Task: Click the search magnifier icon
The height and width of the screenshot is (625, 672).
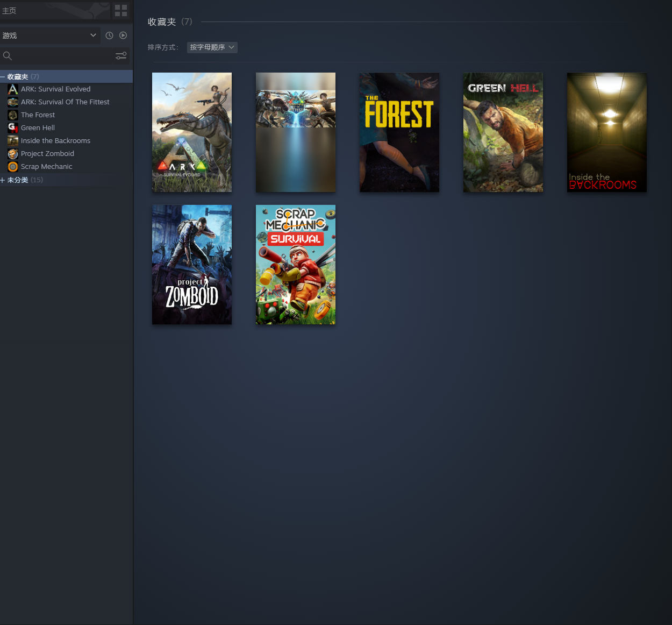Action: [8, 55]
